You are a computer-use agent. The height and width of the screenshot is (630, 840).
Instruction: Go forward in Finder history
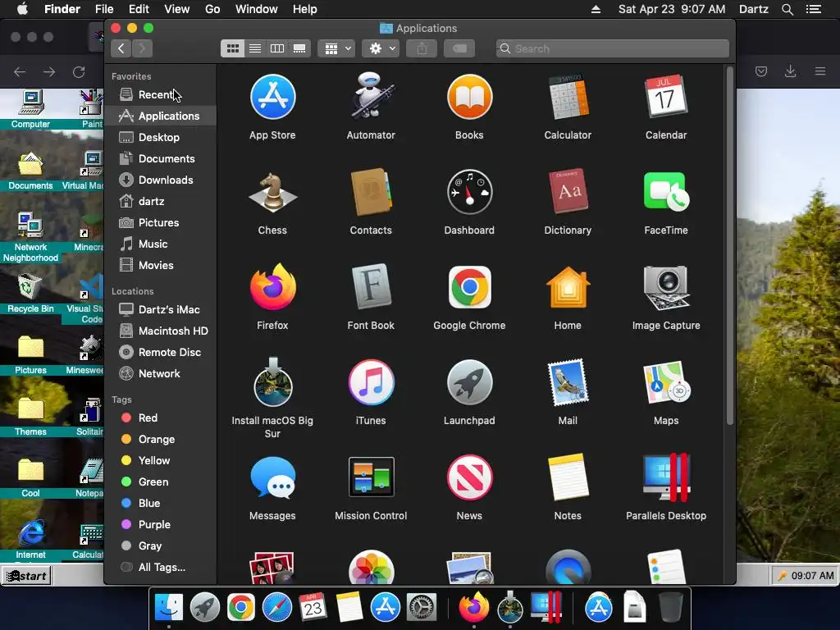click(142, 48)
